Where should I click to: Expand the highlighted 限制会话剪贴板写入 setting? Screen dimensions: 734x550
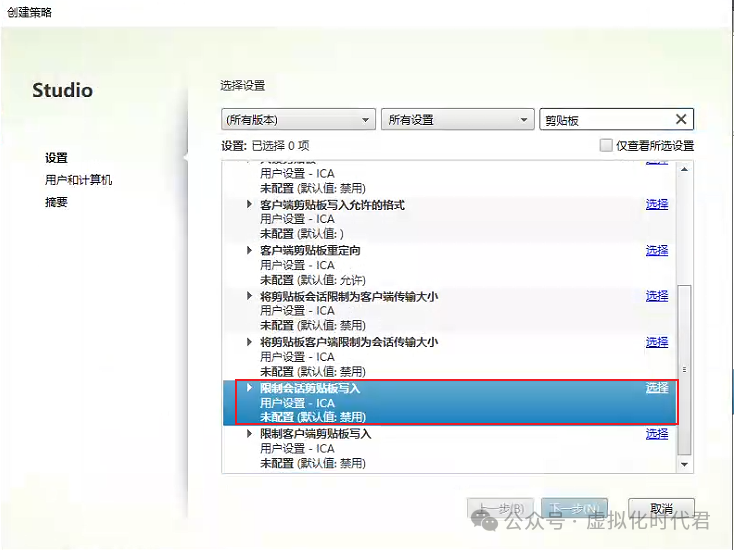pyautogui.click(x=250, y=388)
